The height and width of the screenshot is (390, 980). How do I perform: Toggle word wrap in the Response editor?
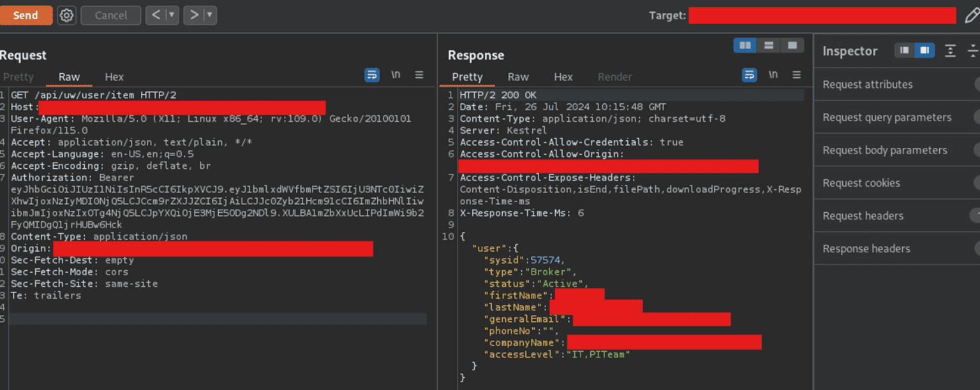(x=749, y=75)
